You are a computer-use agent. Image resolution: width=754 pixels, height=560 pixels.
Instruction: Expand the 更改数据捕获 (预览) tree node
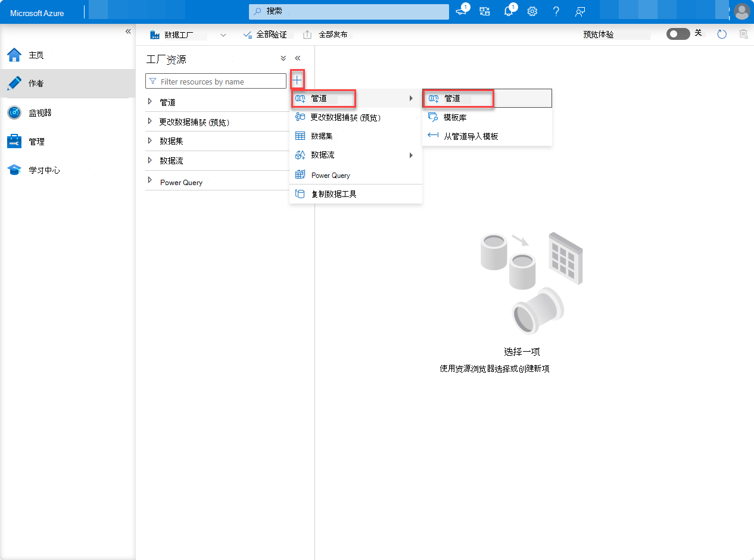[x=150, y=121]
